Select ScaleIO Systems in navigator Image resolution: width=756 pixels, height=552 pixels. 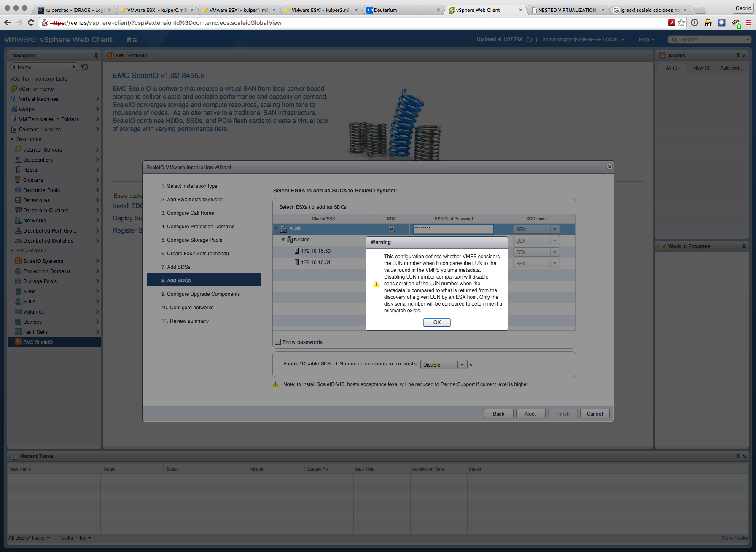pyautogui.click(x=43, y=261)
